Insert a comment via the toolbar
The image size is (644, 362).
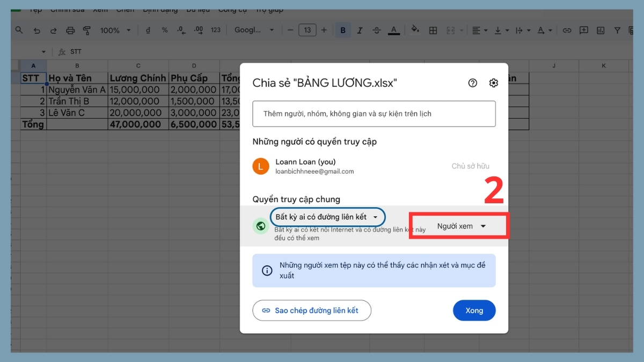pos(583,31)
